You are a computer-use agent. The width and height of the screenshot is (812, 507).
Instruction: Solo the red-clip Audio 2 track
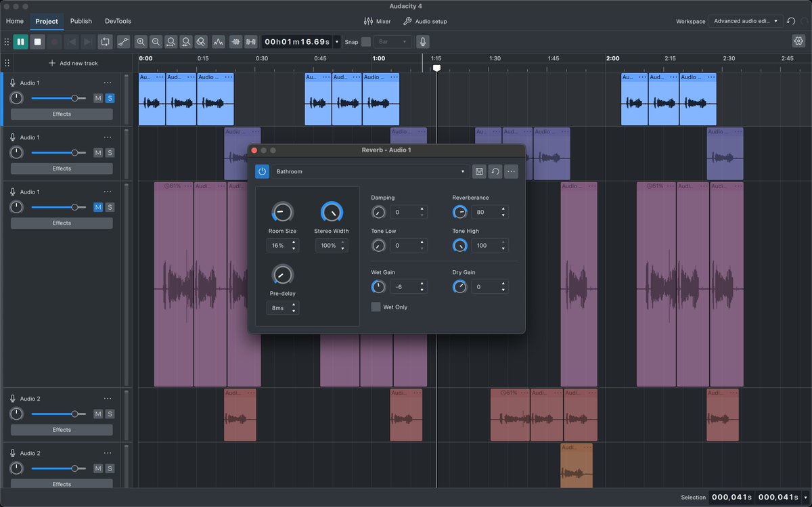coord(110,414)
